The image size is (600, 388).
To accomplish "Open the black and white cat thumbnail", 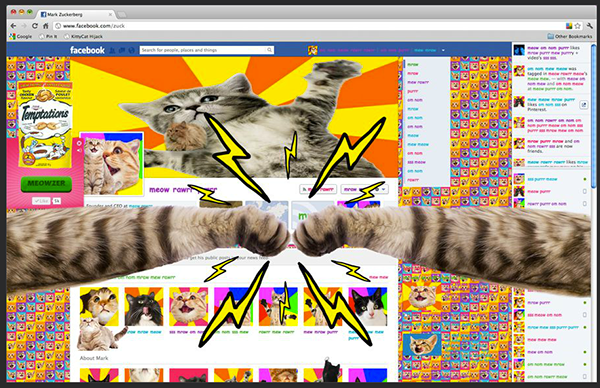I will tap(368, 307).
